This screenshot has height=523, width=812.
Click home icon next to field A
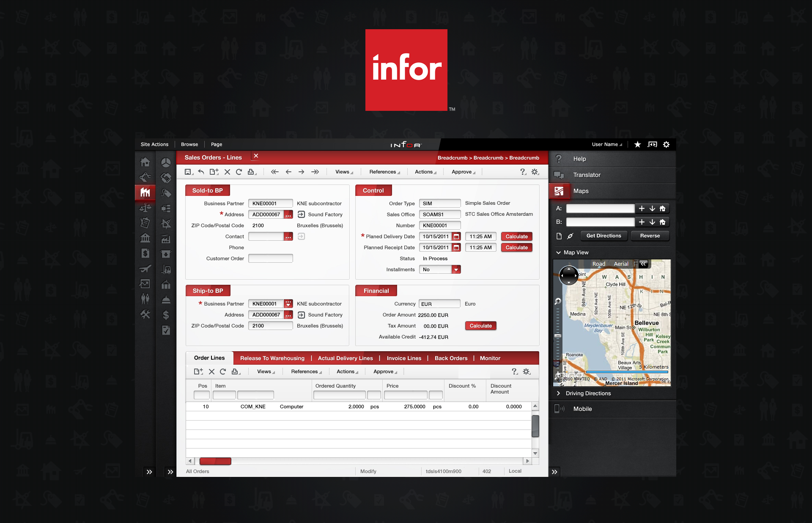pyautogui.click(x=662, y=208)
